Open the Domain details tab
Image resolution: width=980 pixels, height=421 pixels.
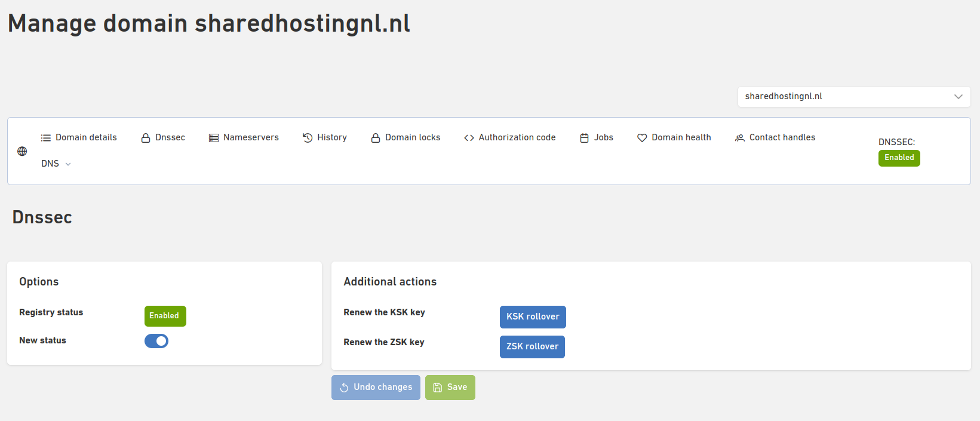tap(79, 137)
